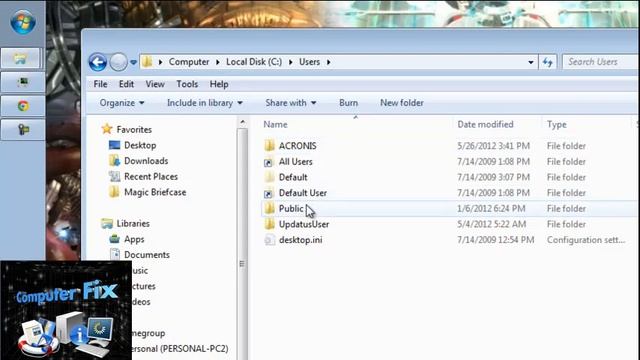
Task: Click the Burn button
Action: [x=349, y=103]
